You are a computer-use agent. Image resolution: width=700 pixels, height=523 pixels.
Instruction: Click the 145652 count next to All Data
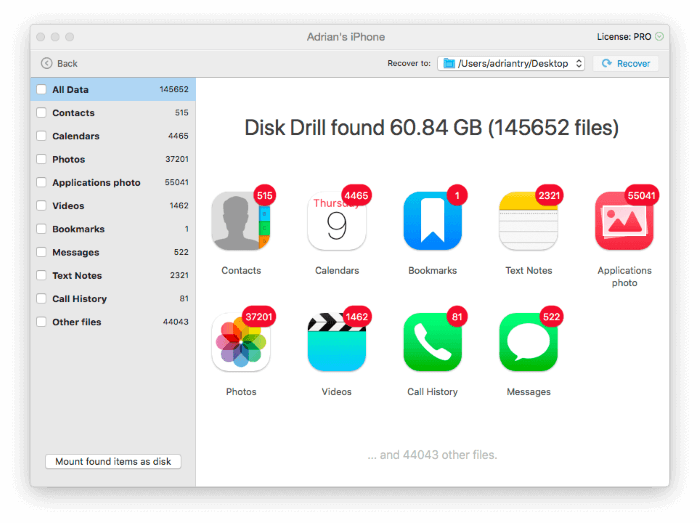(x=174, y=89)
